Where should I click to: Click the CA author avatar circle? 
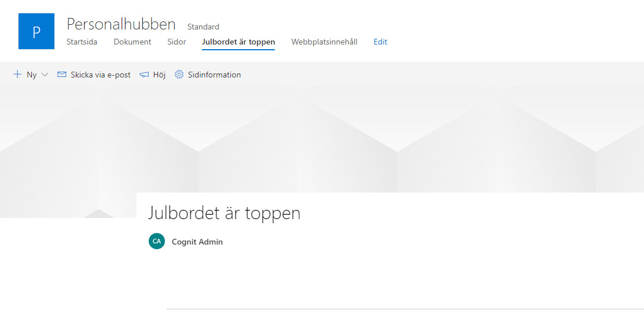(x=156, y=241)
